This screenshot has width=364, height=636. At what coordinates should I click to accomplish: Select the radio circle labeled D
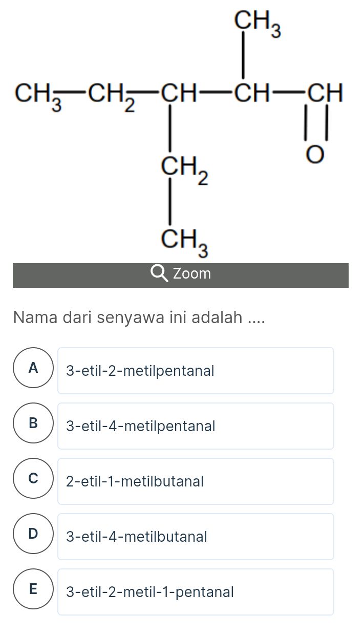[33, 533]
